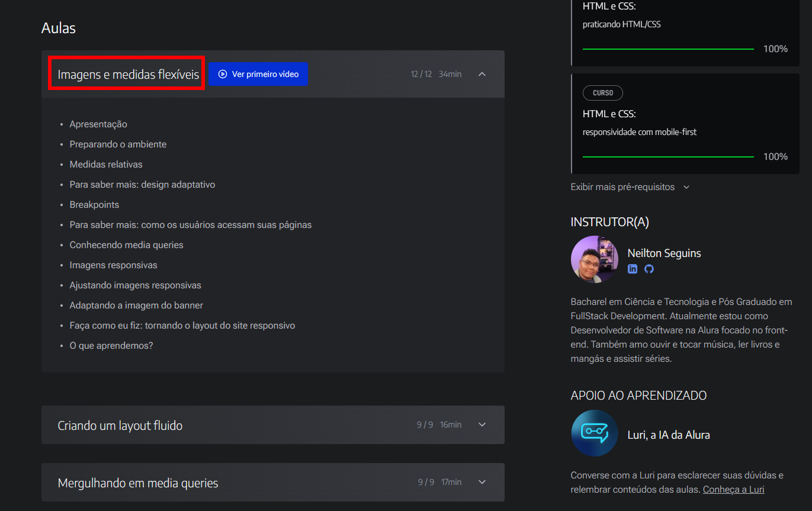Viewport: 812px width, 511px height.
Task: Open Faça como eu fiz lesson
Action: click(x=182, y=326)
